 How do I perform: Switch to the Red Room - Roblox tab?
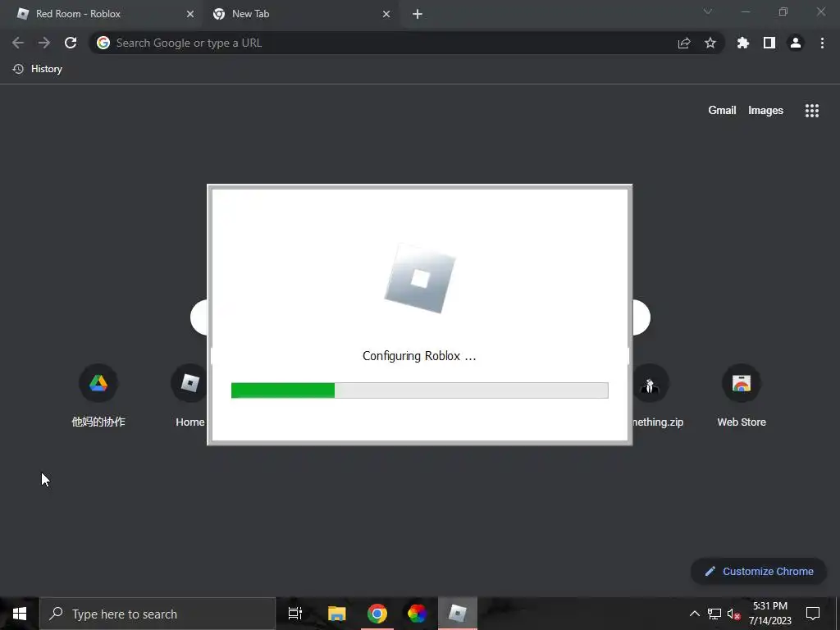[x=102, y=14]
